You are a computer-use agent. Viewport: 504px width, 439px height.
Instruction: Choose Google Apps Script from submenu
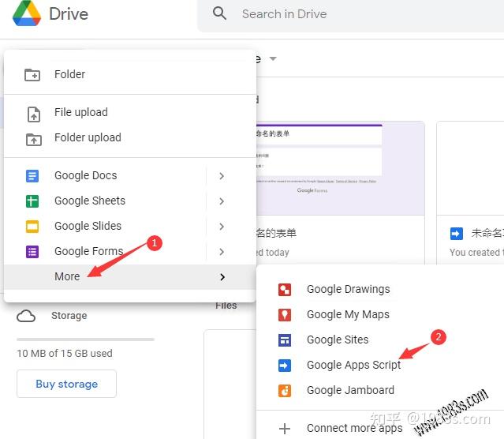(380, 365)
